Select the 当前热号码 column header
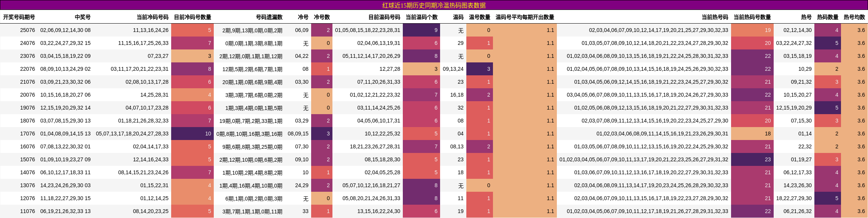The width and height of the screenshot is (868, 218). (x=715, y=17)
